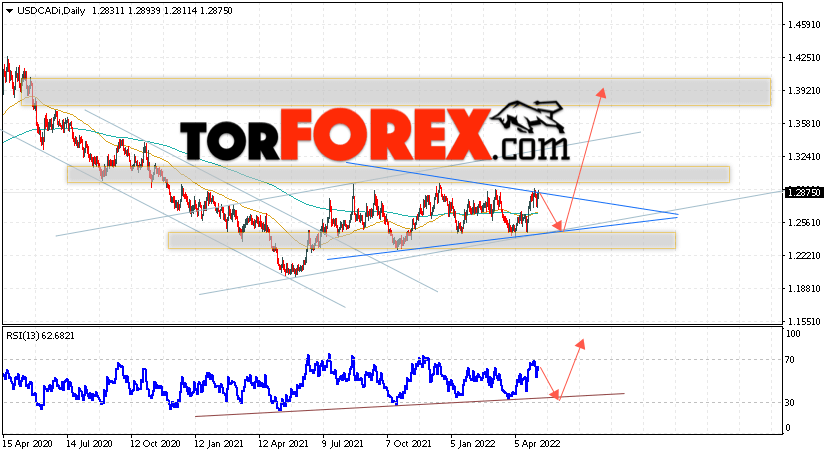Click the 14 Jul 2020 date label
This screenshot has height=455, width=828.
pos(90,444)
